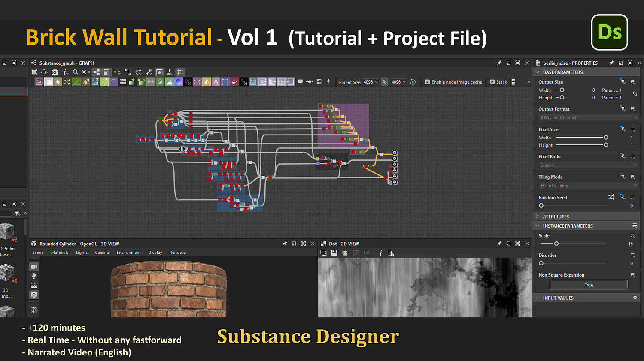The image size is (644, 361).
Task: Toggle the Non Square Expansion True button
Action: pyautogui.click(x=589, y=285)
